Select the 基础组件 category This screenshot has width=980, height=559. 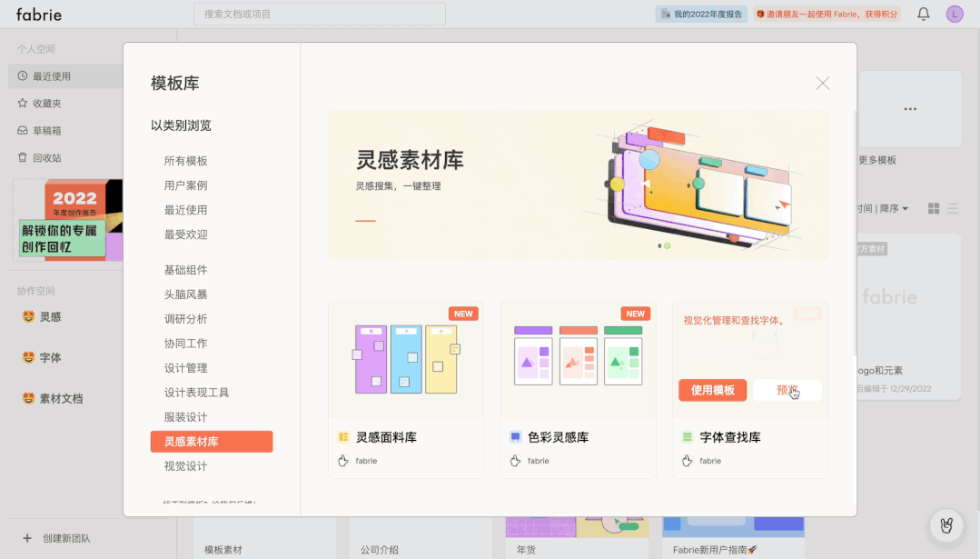click(185, 269)
